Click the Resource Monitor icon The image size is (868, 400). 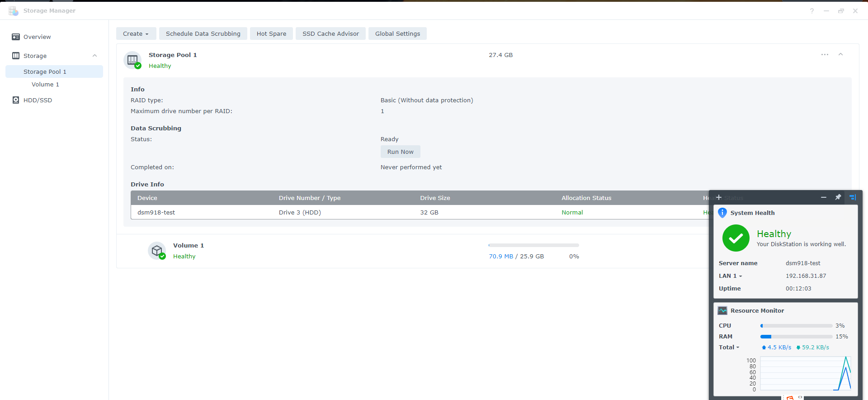click(722, 310)
